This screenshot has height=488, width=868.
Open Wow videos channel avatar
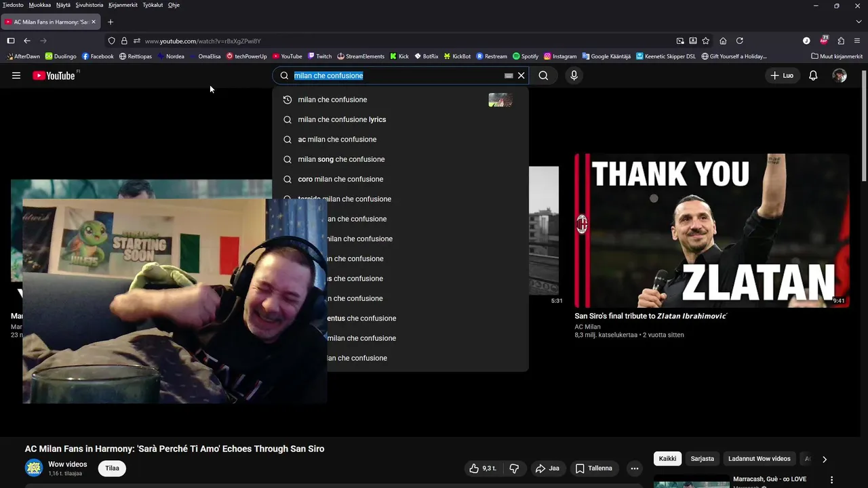[x=34, y=468]
